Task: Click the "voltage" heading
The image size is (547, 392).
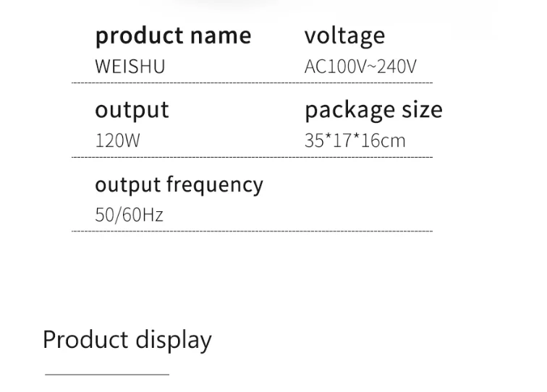Action: (344, 35)
